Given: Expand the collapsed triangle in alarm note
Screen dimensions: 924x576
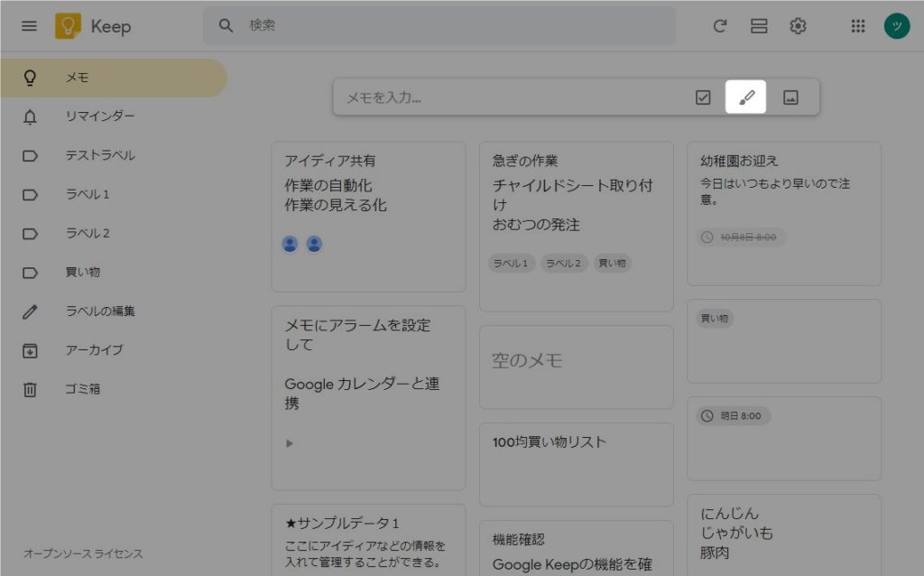Looking at the screenshot, I should click(x=290, y=443).
